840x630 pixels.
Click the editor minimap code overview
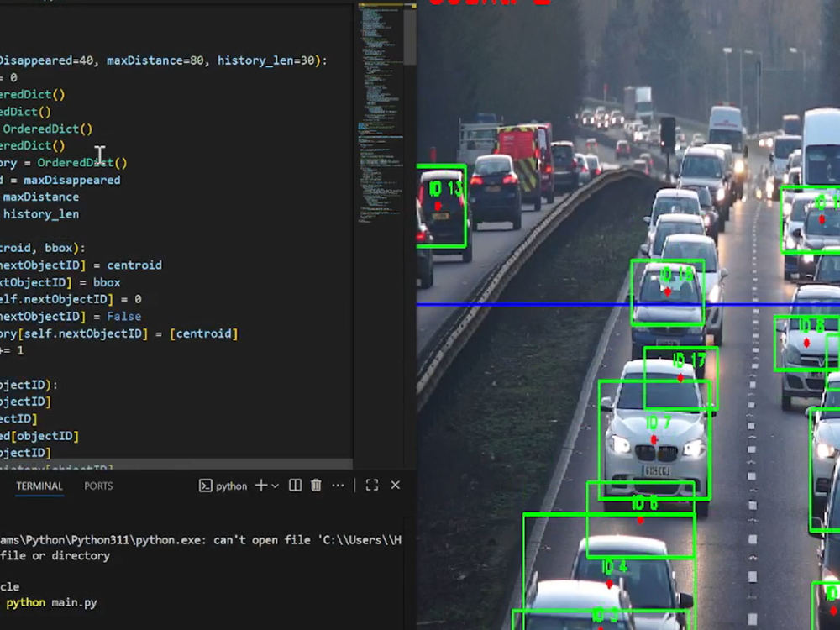(x=381, y=113)
